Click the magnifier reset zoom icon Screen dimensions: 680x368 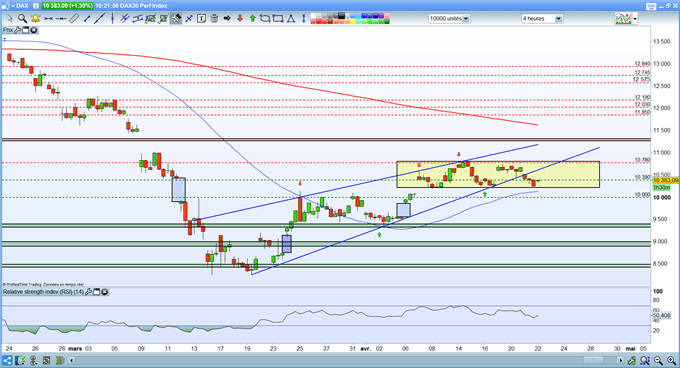(645, 361)
